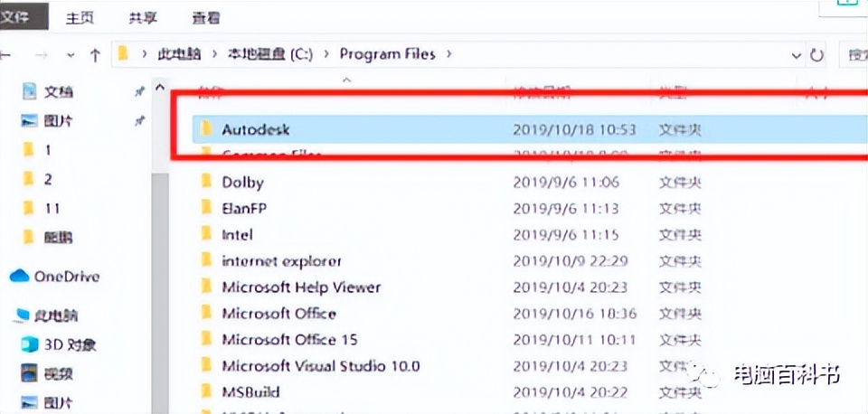Open the Autodesk folder icon
Screen dimensions: 868x414
coord(205,129)
